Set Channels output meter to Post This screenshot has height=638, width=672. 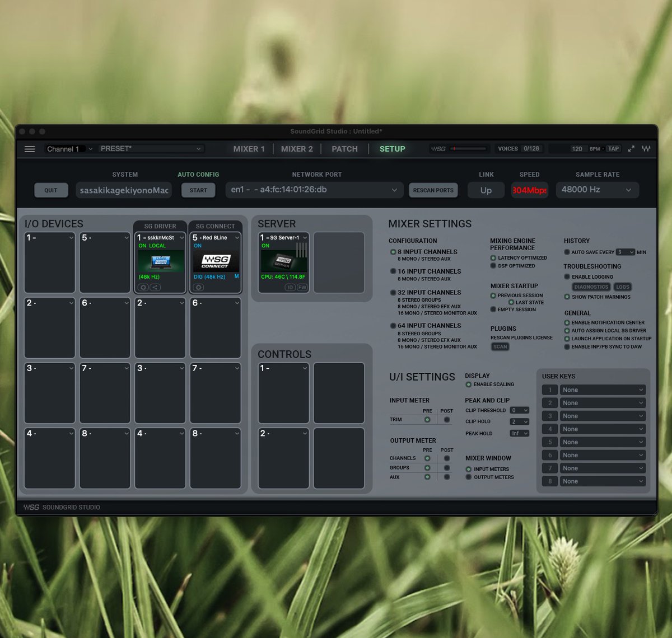[447, 458]
